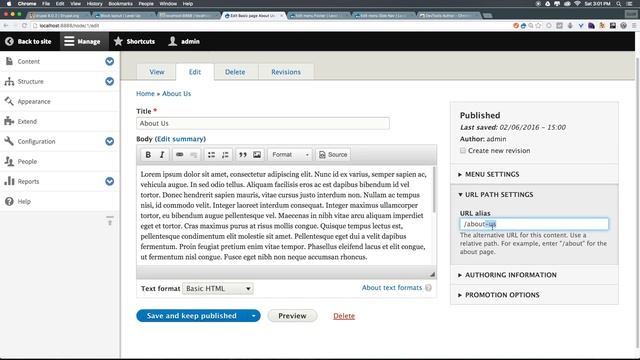
Task: Expand the Content submenu chevron
Action: (x=109, y=61)
